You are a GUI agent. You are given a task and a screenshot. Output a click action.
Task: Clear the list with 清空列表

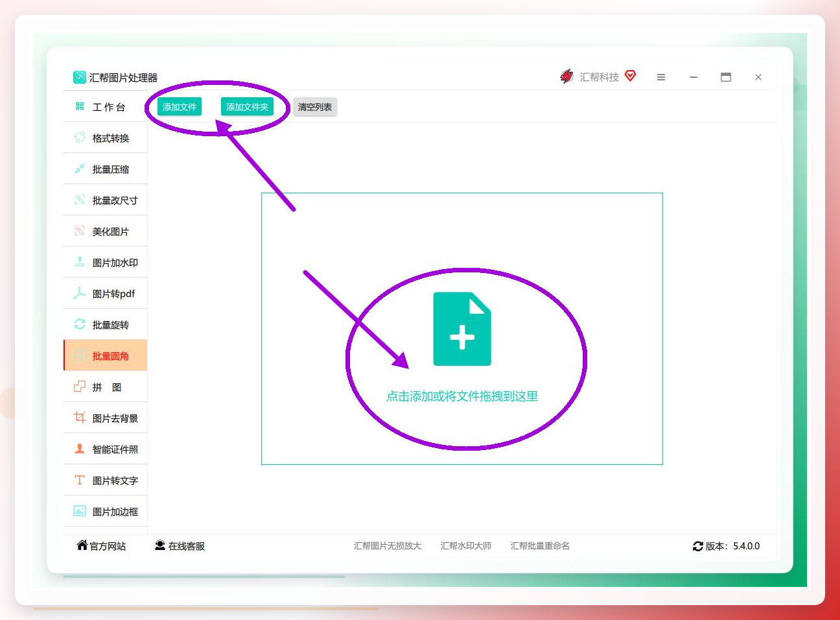[315, 107]
